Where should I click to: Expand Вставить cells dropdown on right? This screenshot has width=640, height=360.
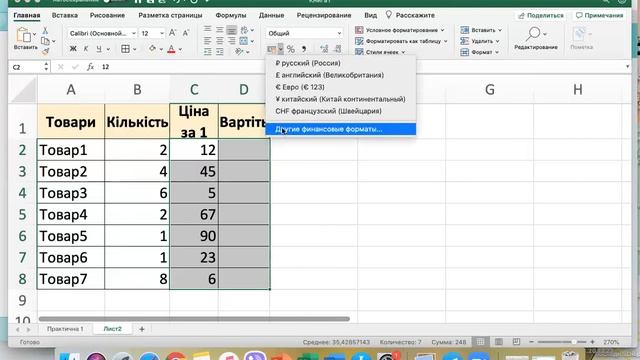click(x=500, y=30)
